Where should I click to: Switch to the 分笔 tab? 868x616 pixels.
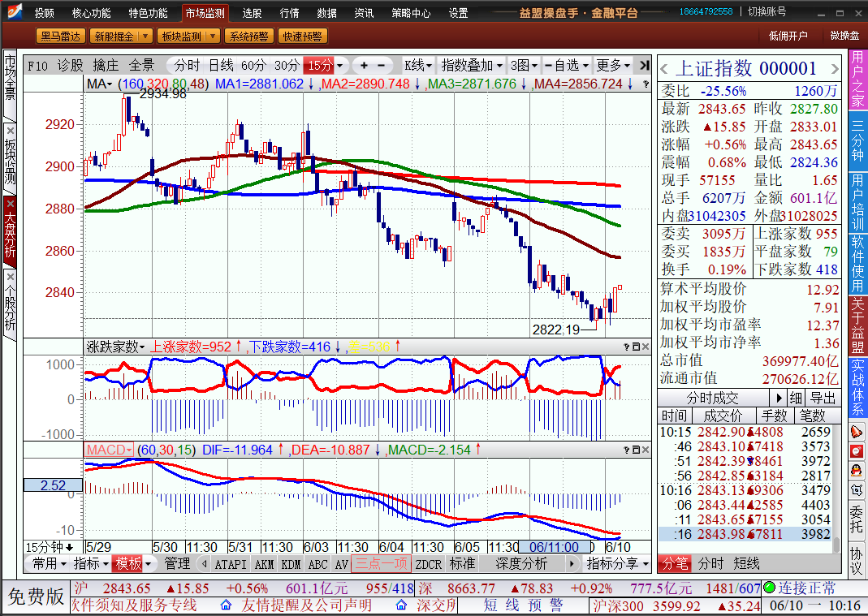(x=676, y=564)
